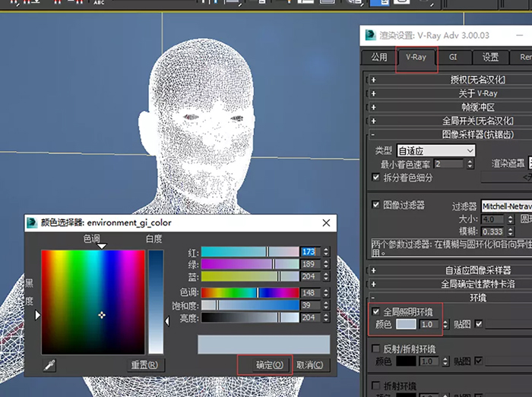Open the 过滤器 dropdown showing Mitchell-Netravali
The width and height of the screenshot is (532, 397).
click(x=507, y=206)
